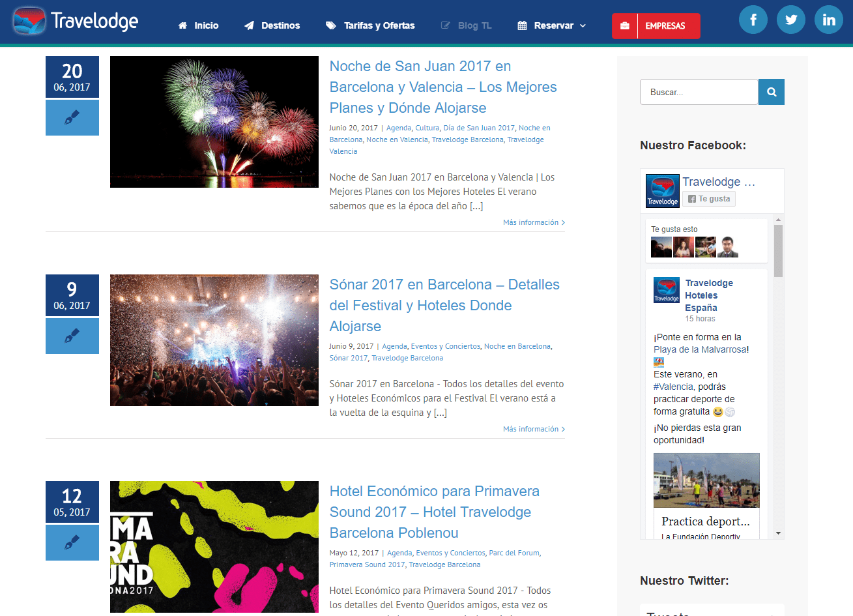Click the Travelodge avatar in Facebook post
This screenshot has height=616, width=853.
click(x=667, y=290)
